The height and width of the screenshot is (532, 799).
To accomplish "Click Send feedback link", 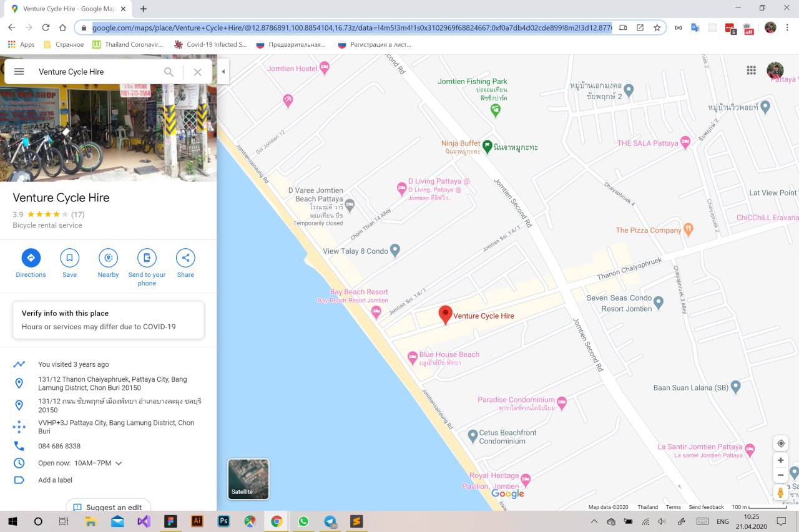I will [x=706, y=507].
